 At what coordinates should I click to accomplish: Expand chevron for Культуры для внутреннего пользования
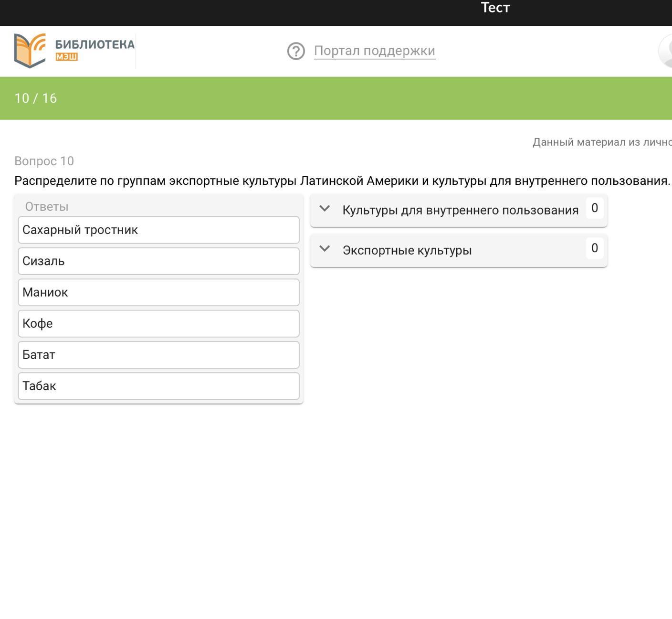coord(325,209)
